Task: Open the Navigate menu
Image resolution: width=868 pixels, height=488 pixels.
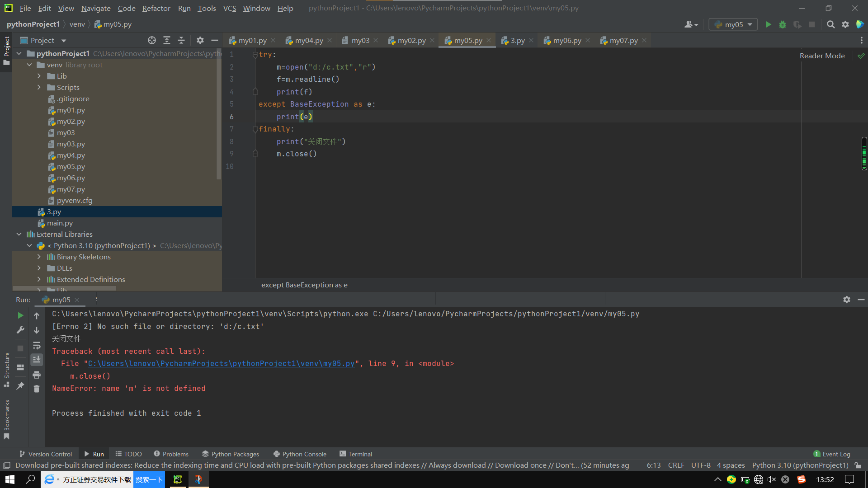Action: (x=96, y=8)
